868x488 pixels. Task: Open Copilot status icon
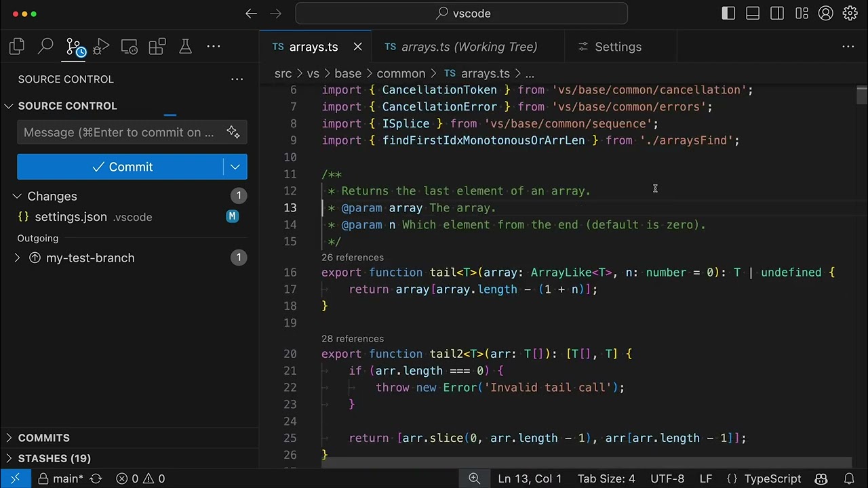coord(821,479)
